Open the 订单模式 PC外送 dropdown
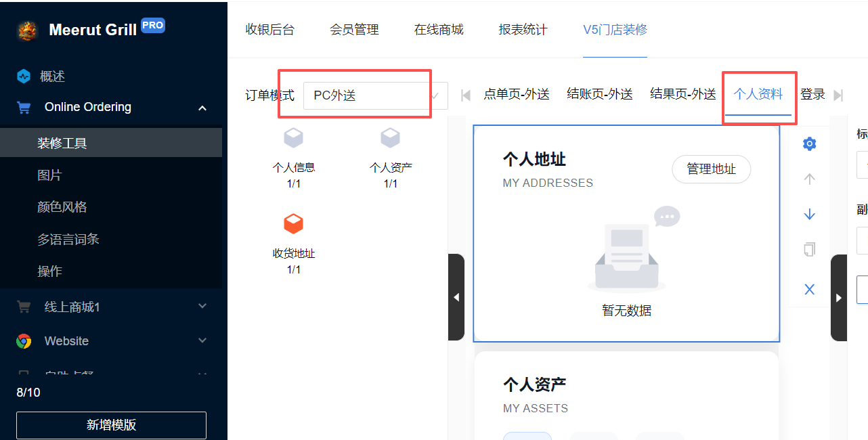The image size is (868, 440). click(x=375, y=95)
